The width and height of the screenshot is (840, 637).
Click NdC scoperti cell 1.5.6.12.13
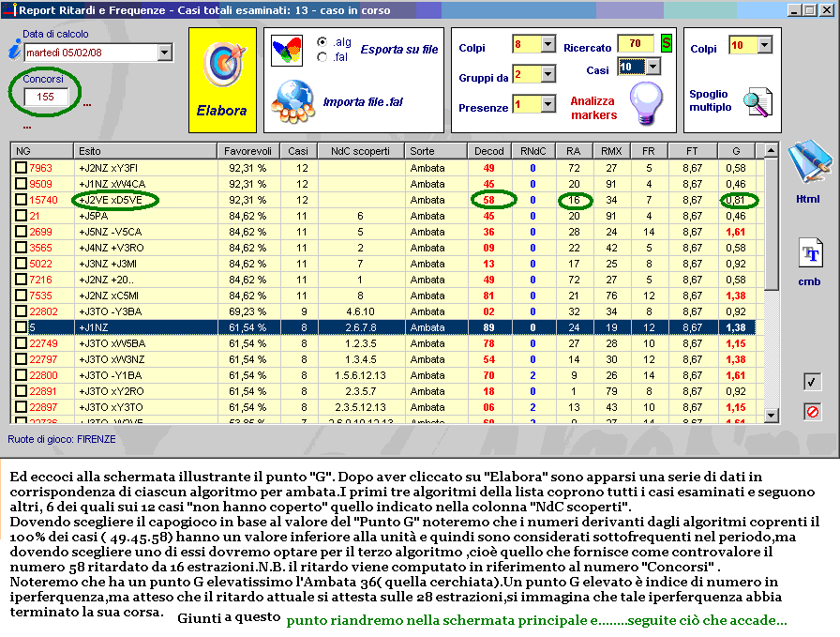pos(360,375)
